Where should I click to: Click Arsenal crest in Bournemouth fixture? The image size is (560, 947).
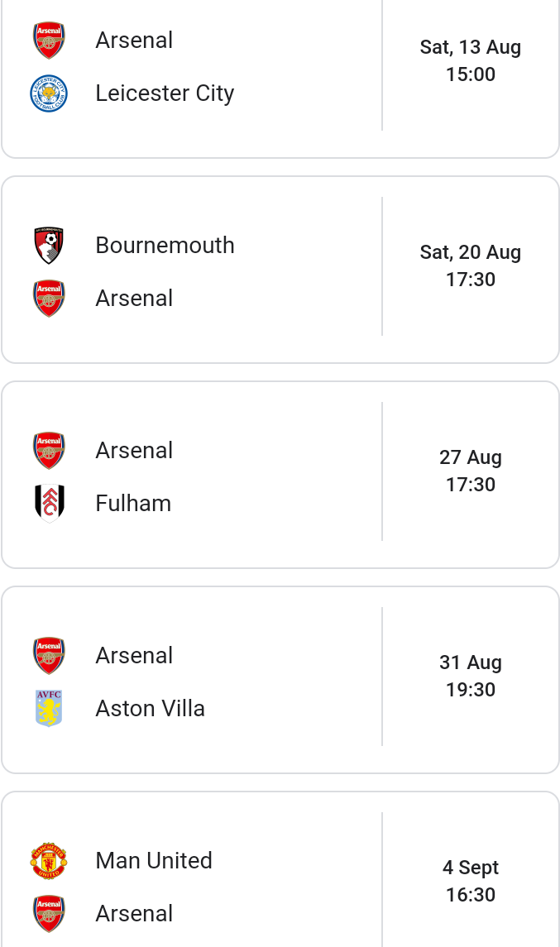coord(49,299)
